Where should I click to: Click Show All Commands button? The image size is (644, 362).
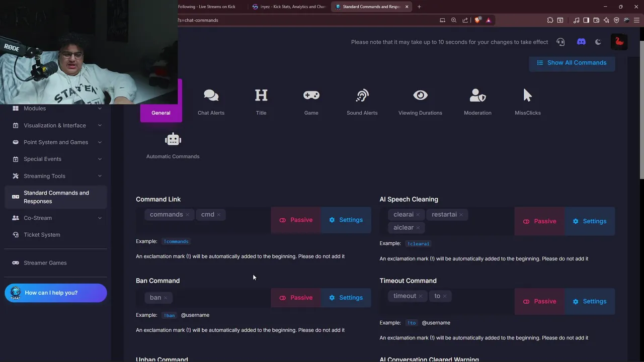coord(572,63)
